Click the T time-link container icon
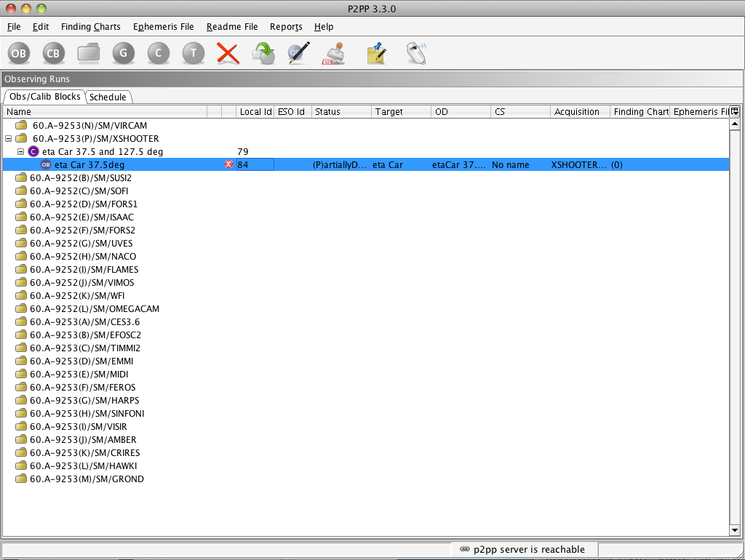The image size is (745, 560). point(194,53)
